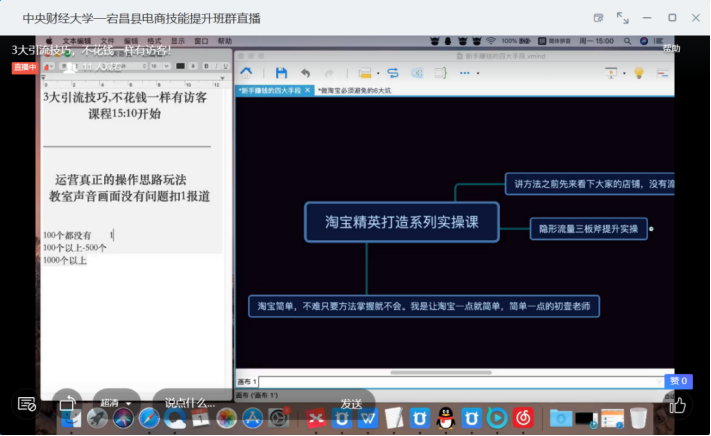Viewport: 711px width, 436px height.
Task: Expand the presentation mode dropdown in toolbar
Action: (623, 73)
